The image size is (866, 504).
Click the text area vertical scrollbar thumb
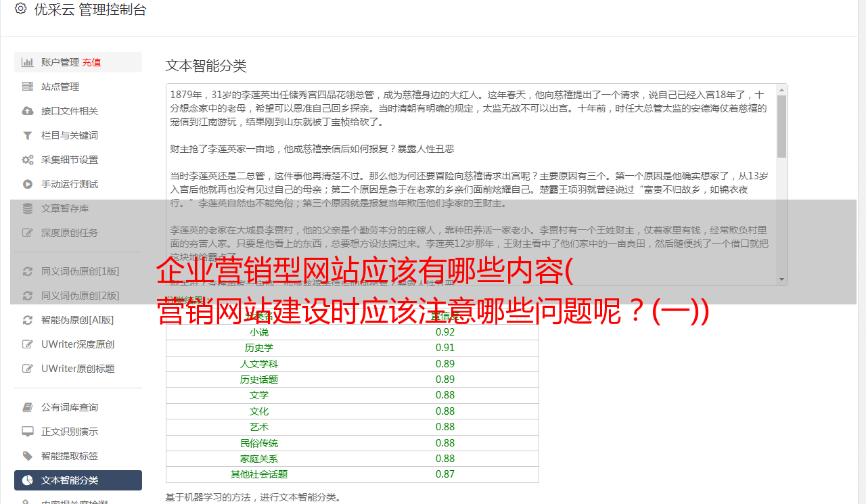tap(782, 127)
